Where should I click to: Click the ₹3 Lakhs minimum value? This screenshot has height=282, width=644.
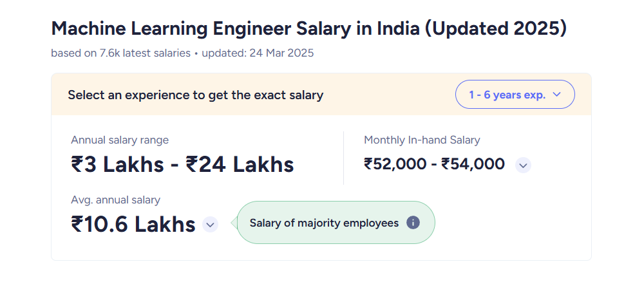tap(117, 164)
